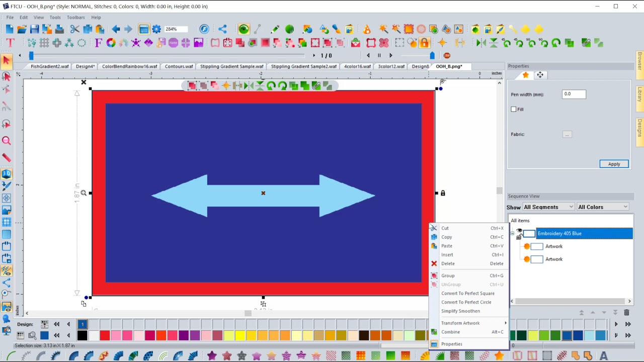
Task: Toggle the 3D view button
Action: (7, 174)
